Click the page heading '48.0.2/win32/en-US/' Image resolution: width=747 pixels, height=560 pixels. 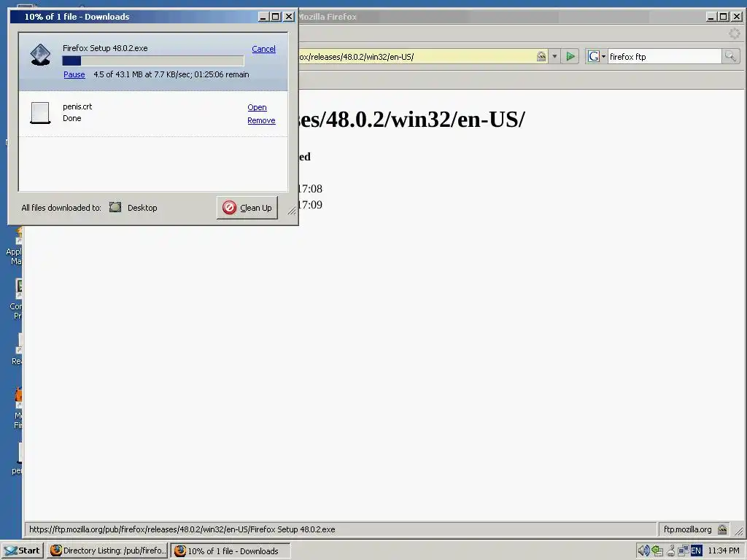(x=412, y=120)
